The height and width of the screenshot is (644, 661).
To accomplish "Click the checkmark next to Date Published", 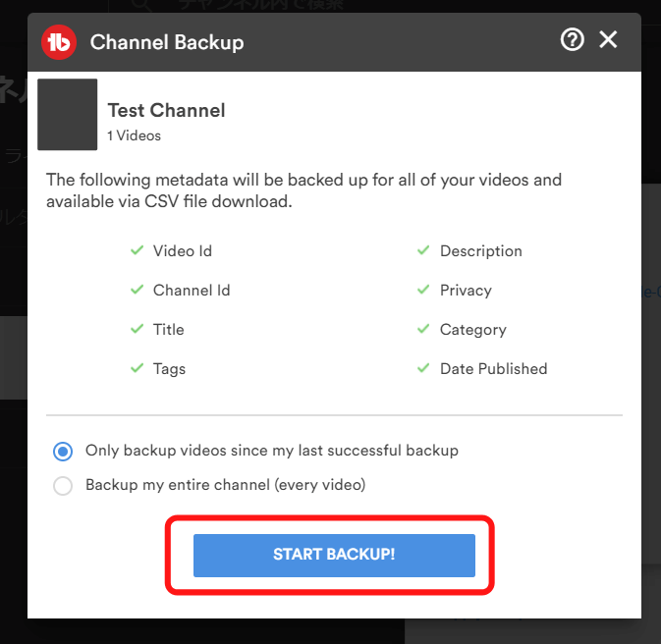I will [x=423, y=368].
